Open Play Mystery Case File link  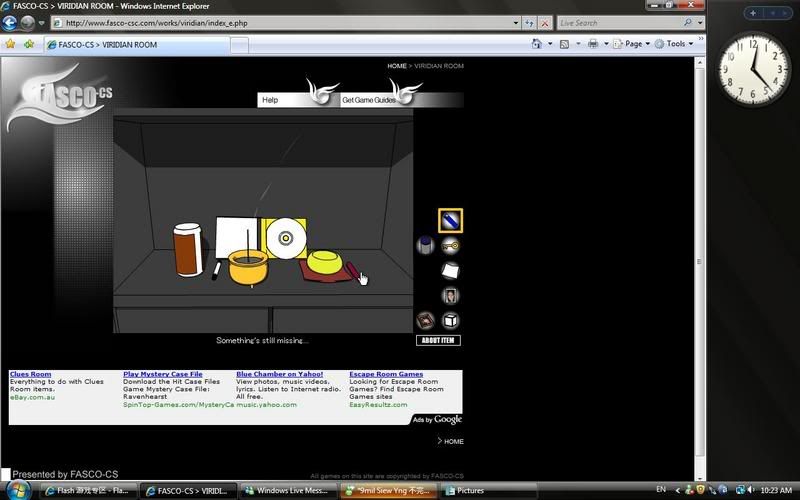162,374
